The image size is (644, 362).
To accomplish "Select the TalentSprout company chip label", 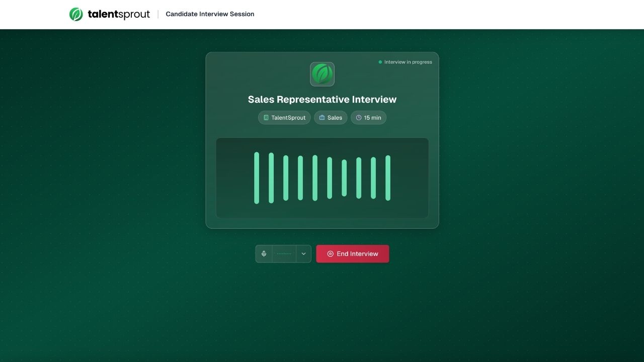I will point(288,118).
